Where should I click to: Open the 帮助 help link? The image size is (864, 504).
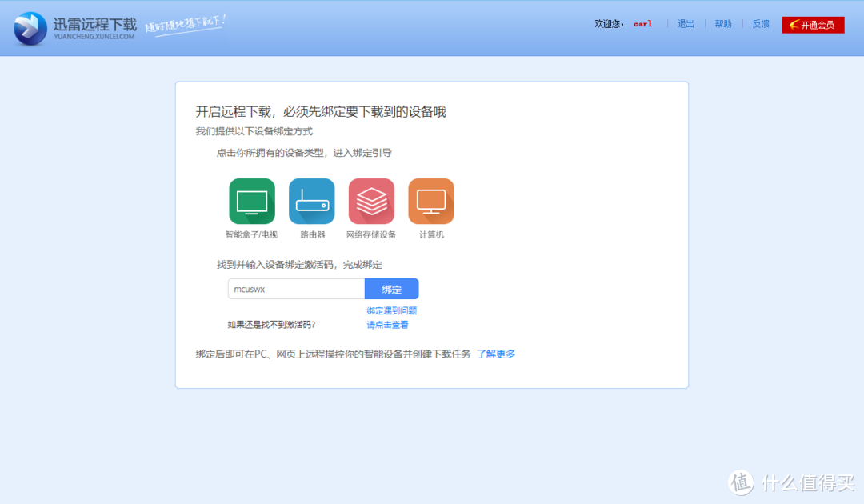[723, 24]
